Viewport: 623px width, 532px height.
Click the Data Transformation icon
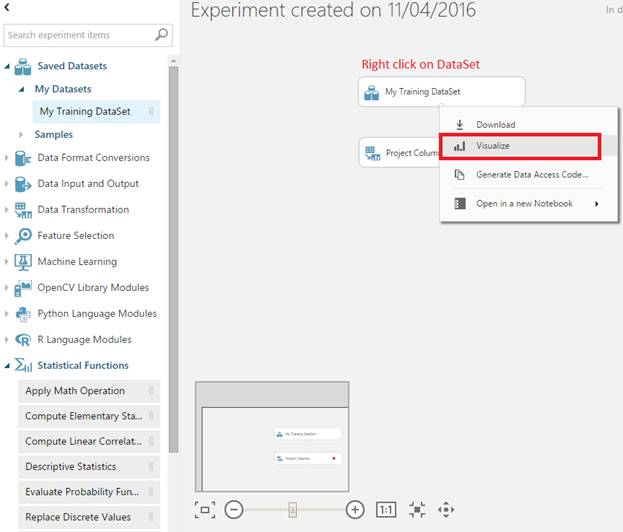coord(23,210)
